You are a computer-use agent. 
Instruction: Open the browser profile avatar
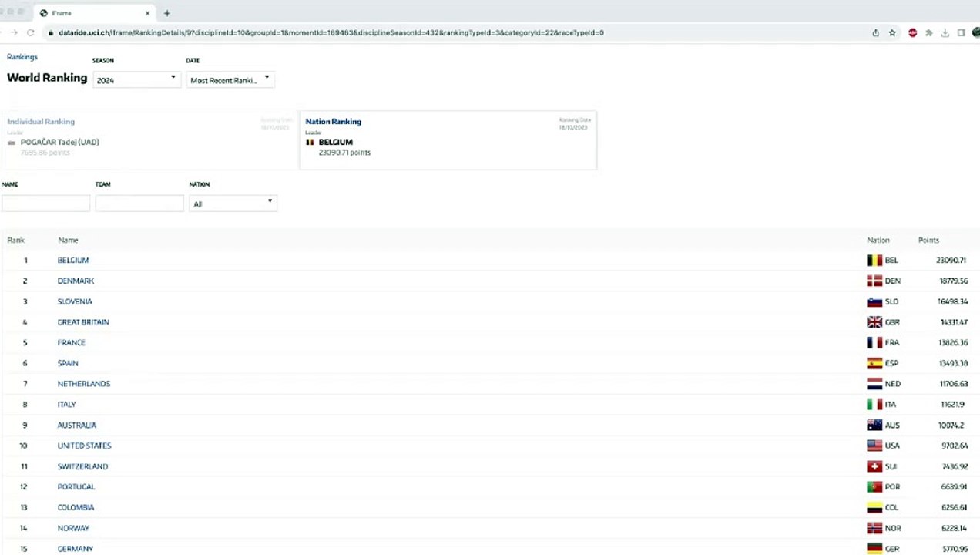pos(976,33)
